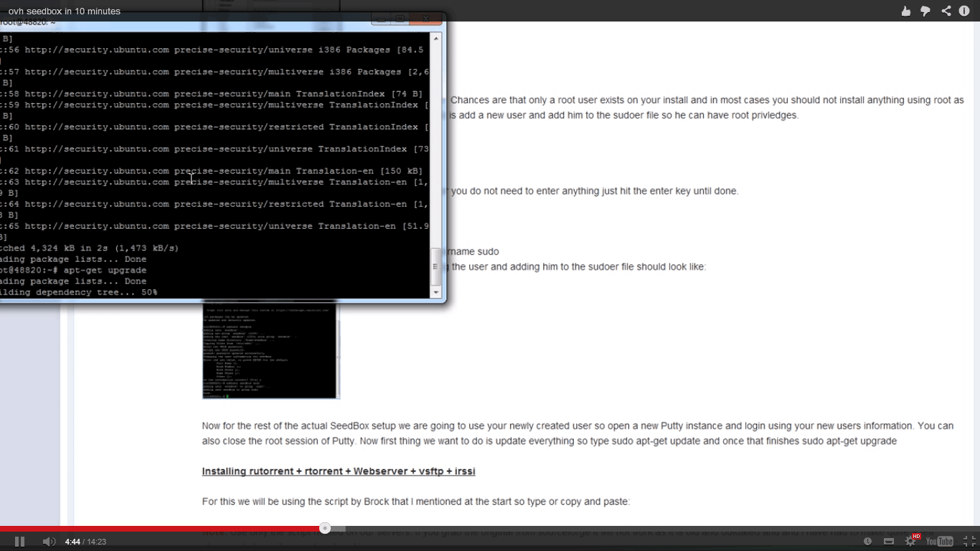The height and width of the screenshot is (551, 980).
Task: Click the terminal scrollbar up arrow
Action: click(435, 38)
